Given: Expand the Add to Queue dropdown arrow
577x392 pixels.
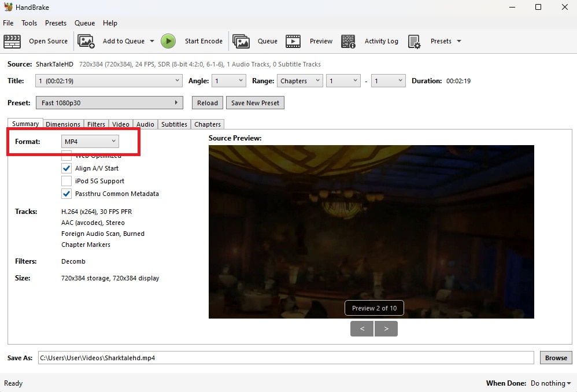Looking at the screenshot, I should [x=152, y=41].
